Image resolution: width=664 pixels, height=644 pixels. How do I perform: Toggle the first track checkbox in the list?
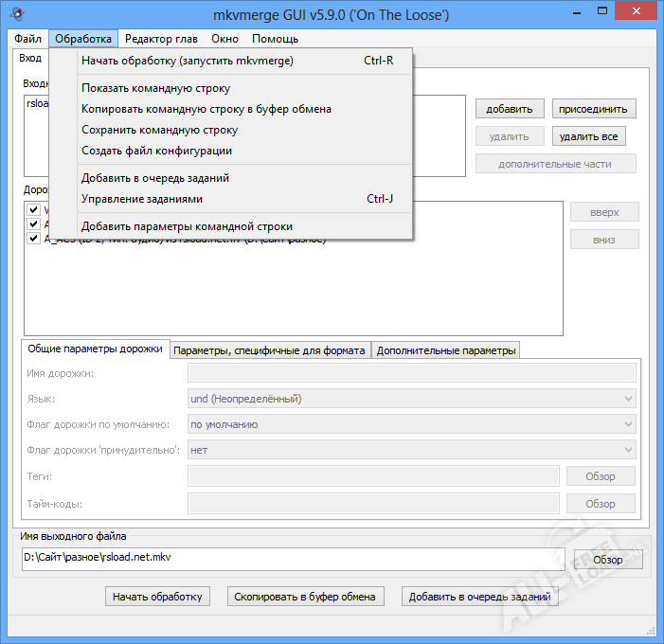click(x=33, y=209)
